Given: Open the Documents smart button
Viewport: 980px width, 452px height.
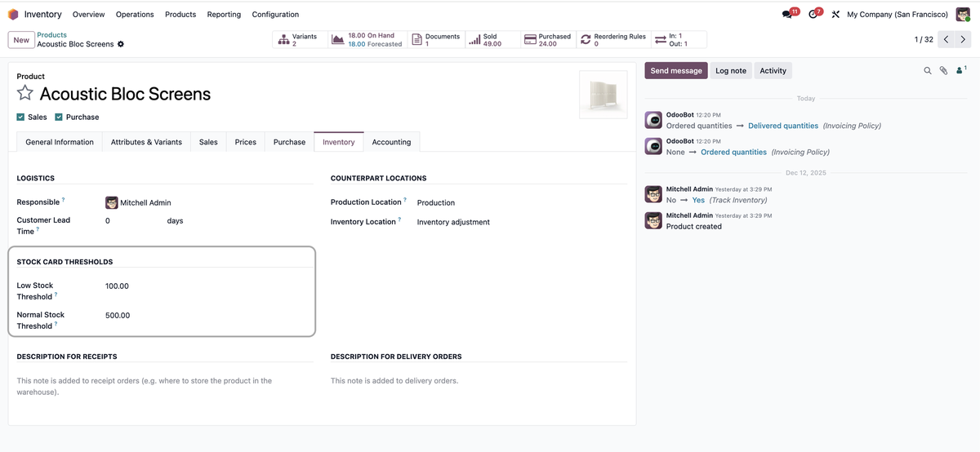Looking at the screenshot, I should click(x=436, y=40).
